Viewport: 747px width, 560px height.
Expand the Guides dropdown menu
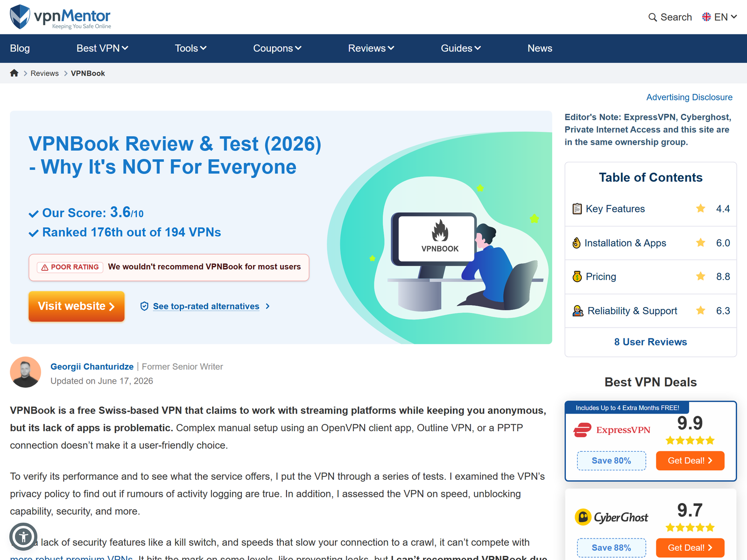coord(461,48)
